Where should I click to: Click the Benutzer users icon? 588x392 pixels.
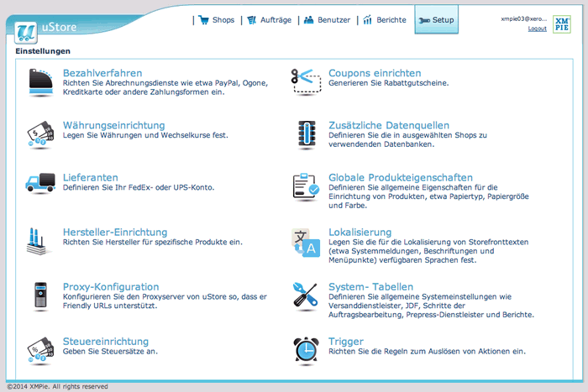point(308,20)
